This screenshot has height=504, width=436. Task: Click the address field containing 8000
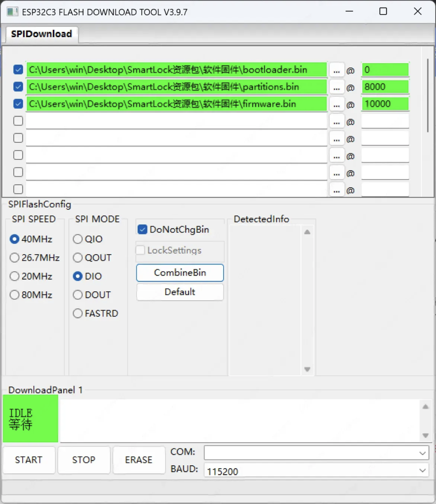tap(385, 87)
